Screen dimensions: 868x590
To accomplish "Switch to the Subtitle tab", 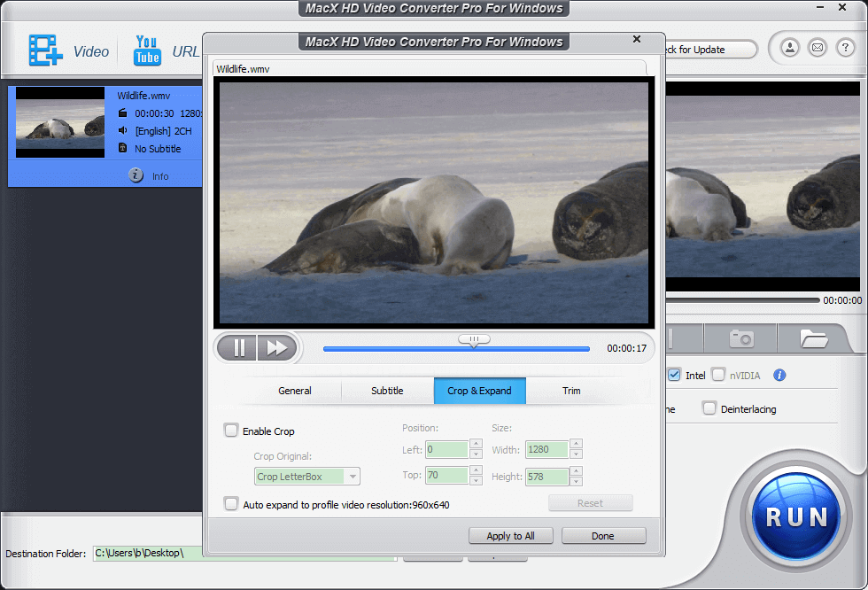I will click(388, 391).
